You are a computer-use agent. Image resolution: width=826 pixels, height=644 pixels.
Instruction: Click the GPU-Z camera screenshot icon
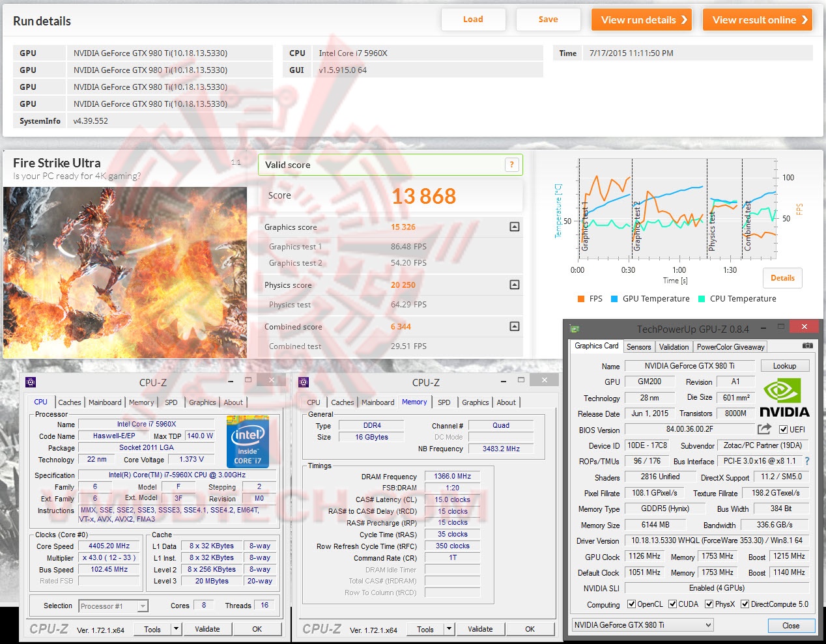pyautogui.click(x=807, y=346)
